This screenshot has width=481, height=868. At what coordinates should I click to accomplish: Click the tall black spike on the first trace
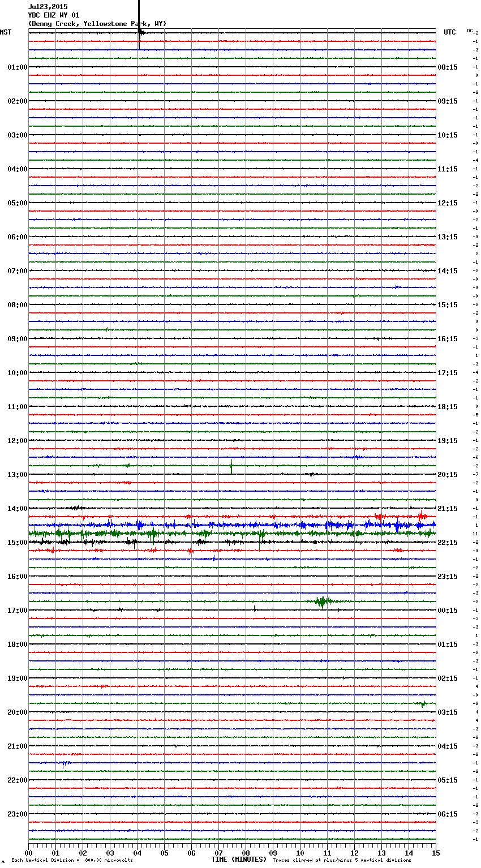point(139,24)
